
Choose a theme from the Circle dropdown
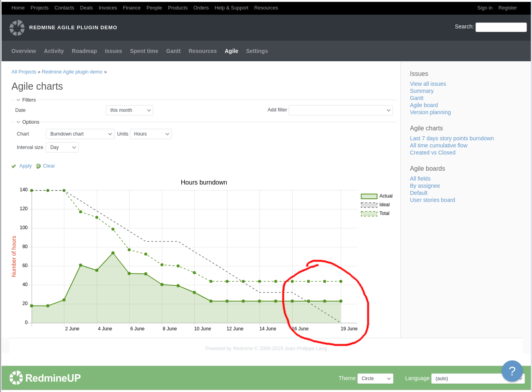coord(375,378)
